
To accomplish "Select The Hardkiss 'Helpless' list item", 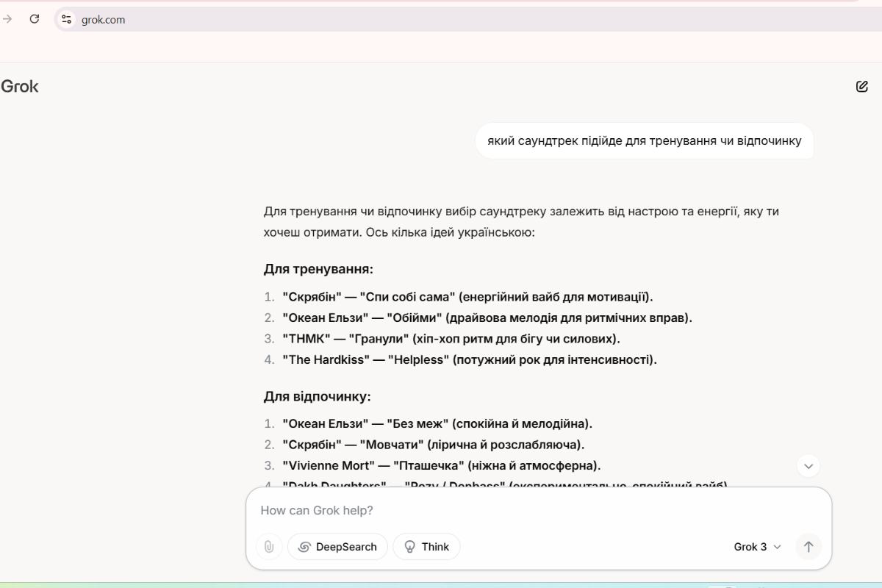I will point(469,359).
